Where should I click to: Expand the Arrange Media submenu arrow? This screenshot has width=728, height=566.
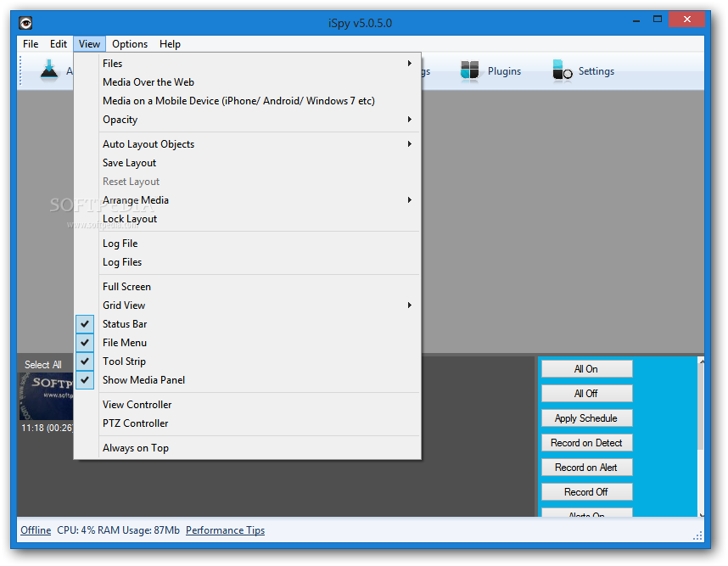point(410,199)
